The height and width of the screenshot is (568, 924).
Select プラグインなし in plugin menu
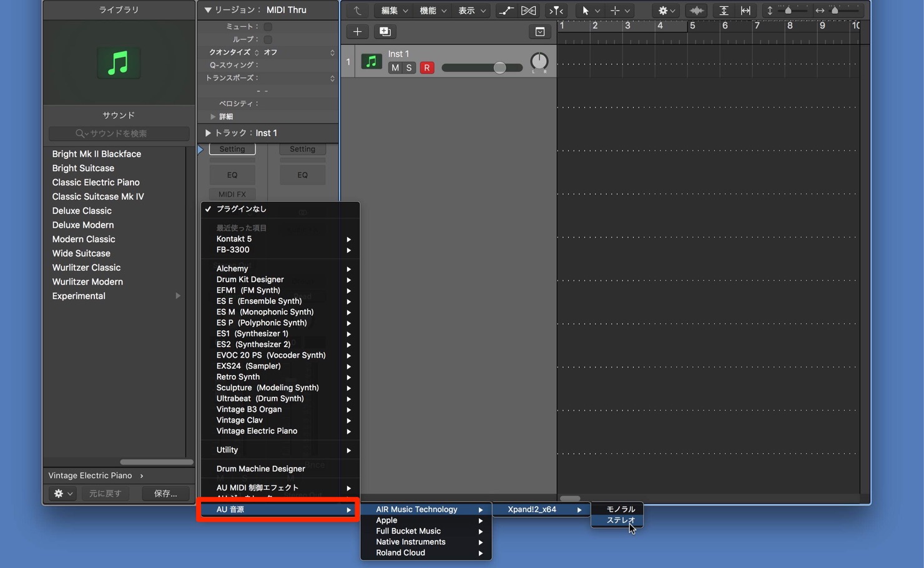(x=280, y=209)
